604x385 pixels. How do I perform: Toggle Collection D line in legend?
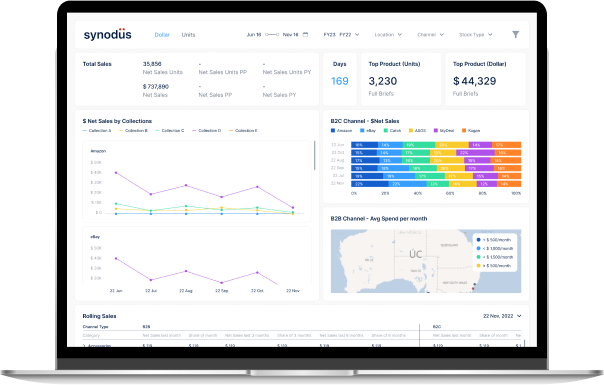point(206,131)
